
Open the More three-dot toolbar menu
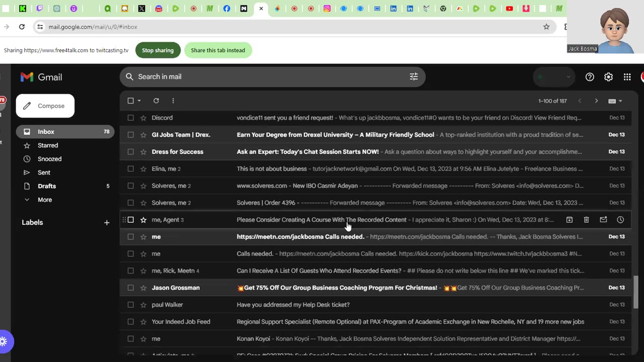(173, 101)
